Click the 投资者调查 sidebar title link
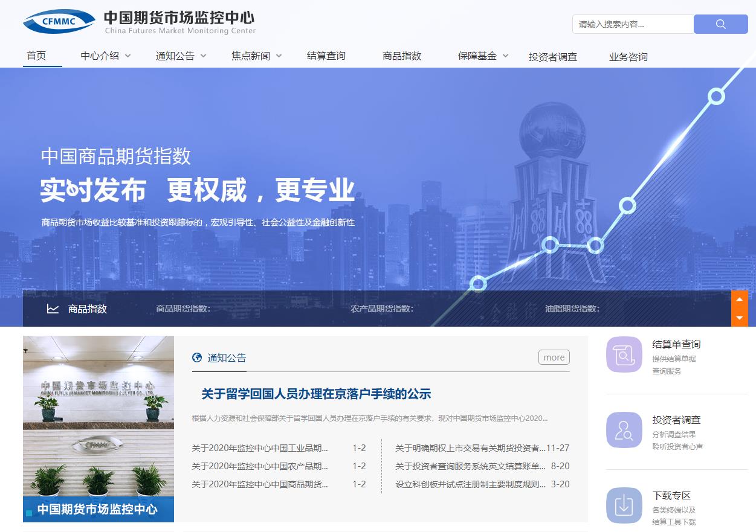This screenshot has height=532, width=756. point(676,420)
